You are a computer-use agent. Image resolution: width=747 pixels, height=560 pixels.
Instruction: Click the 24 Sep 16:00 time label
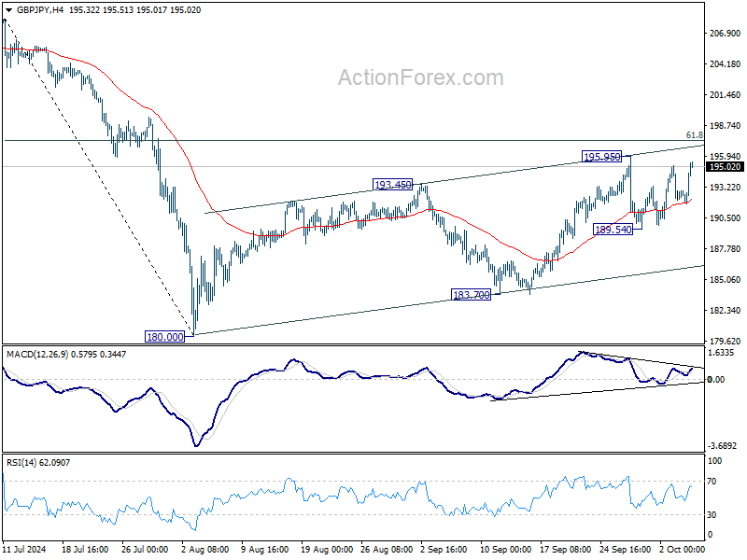click(625, 549)
